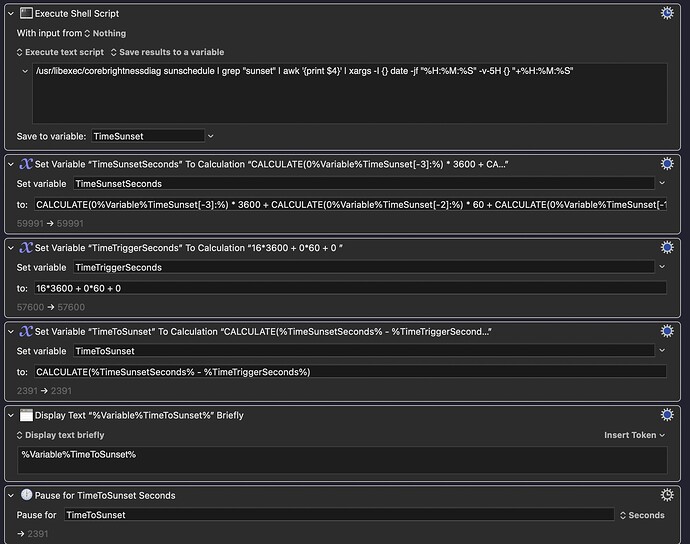Click gear icon on Pause action
The height and width of the screenshot is (544, 690).
[667, 495]
